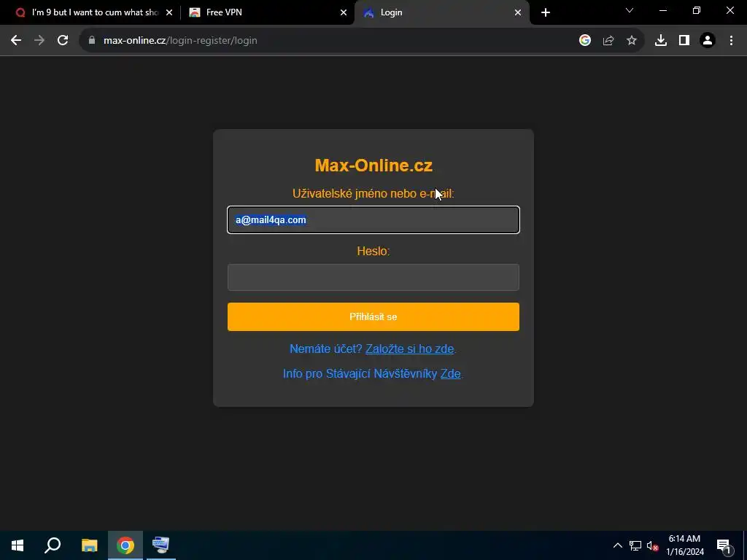Open a new browser tab
This screenshot has width=747, height=560.
(x=546, y=12)
